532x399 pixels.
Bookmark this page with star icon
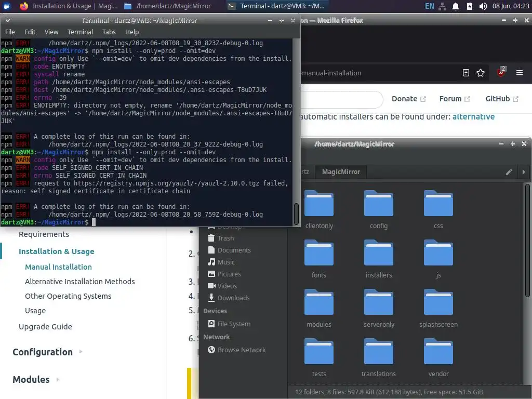pos(481,73)
